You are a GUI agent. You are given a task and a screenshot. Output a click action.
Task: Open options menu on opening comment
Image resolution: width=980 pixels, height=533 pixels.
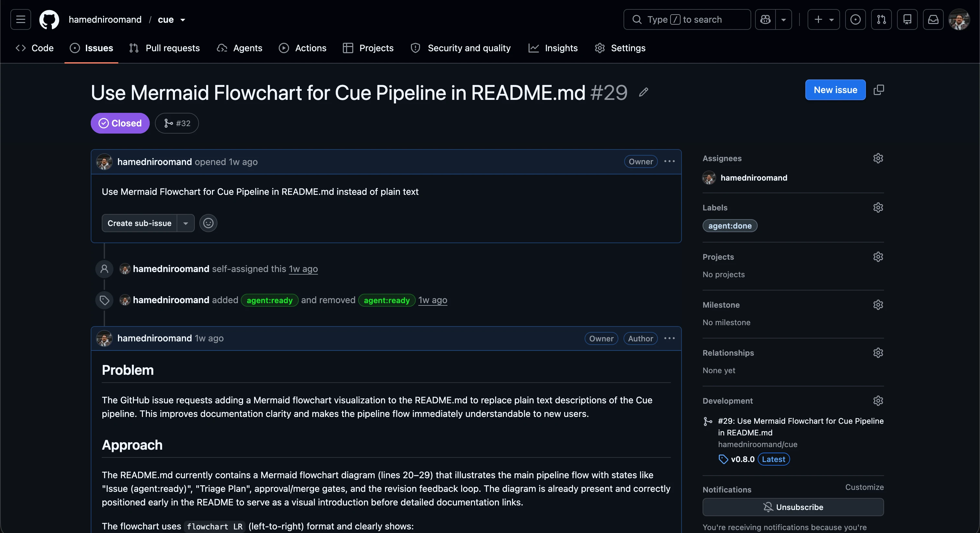tap(669, 161)
